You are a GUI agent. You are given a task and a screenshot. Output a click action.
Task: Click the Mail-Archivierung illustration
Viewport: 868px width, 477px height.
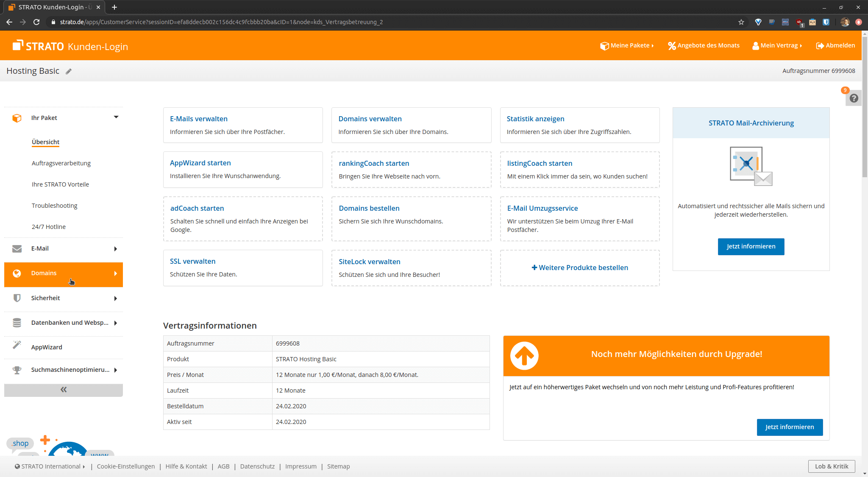coord(751,167)
